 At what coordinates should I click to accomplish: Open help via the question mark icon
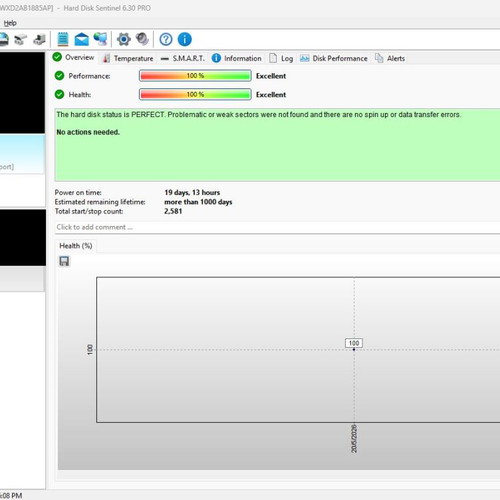(166, 39)
